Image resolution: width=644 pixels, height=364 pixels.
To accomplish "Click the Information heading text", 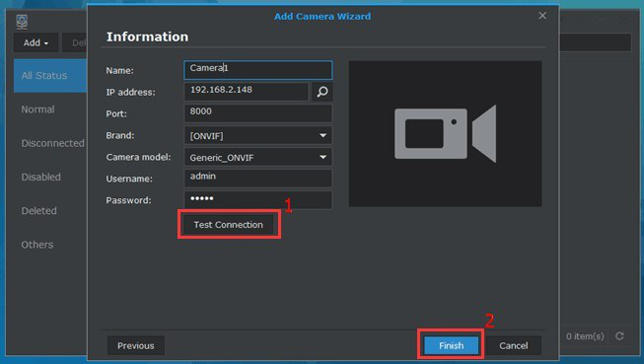I will click(x=147, y=36).
